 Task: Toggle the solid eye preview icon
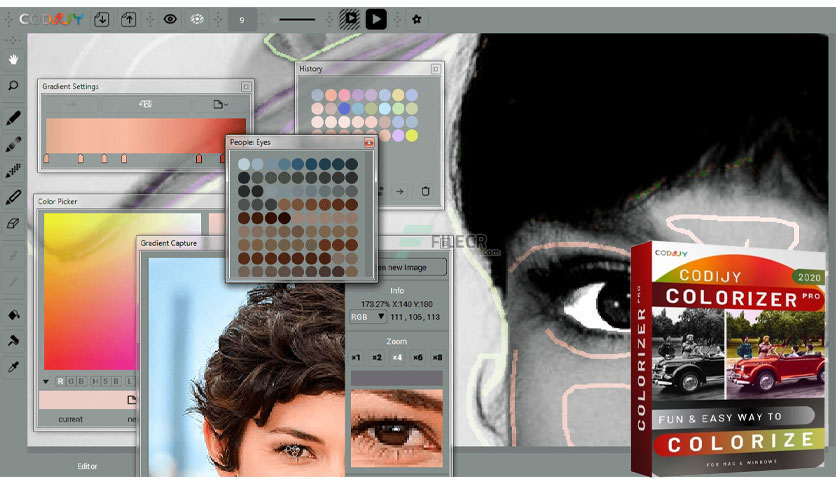(x=170, y=19)
